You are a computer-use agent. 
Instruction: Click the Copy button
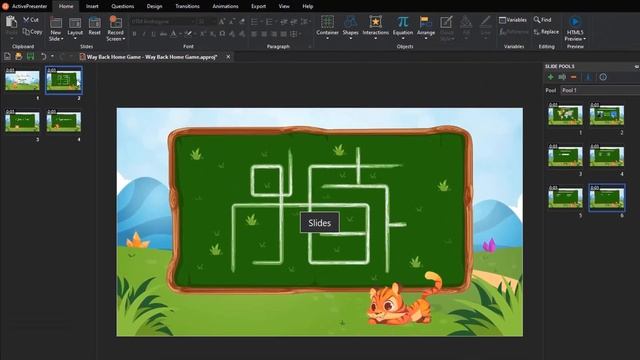click(x=32, y=31)
